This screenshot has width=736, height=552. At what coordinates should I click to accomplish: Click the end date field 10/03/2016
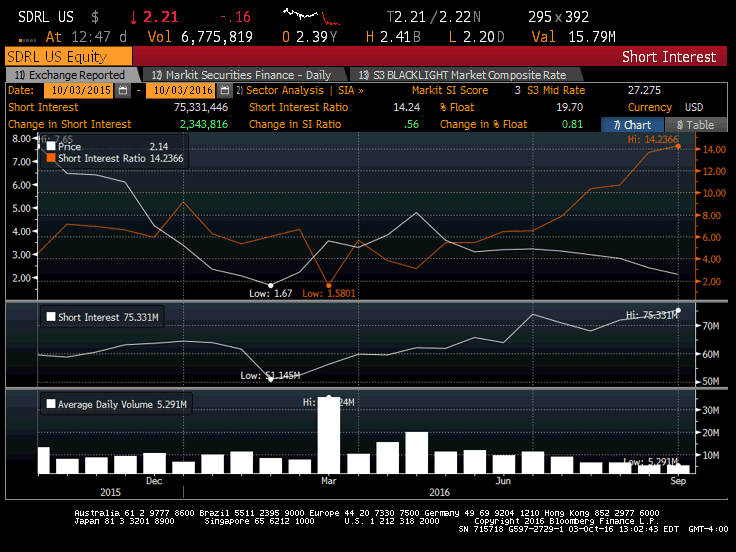(180, 90)
